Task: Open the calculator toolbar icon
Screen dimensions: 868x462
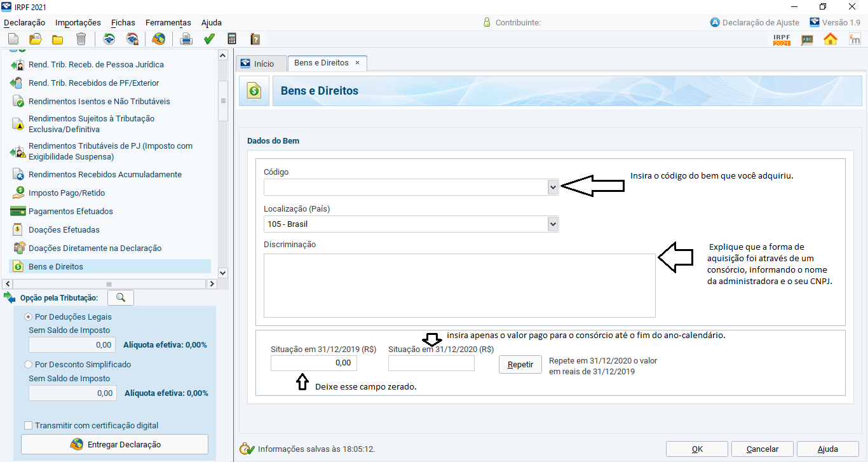Action: [232, 39]
